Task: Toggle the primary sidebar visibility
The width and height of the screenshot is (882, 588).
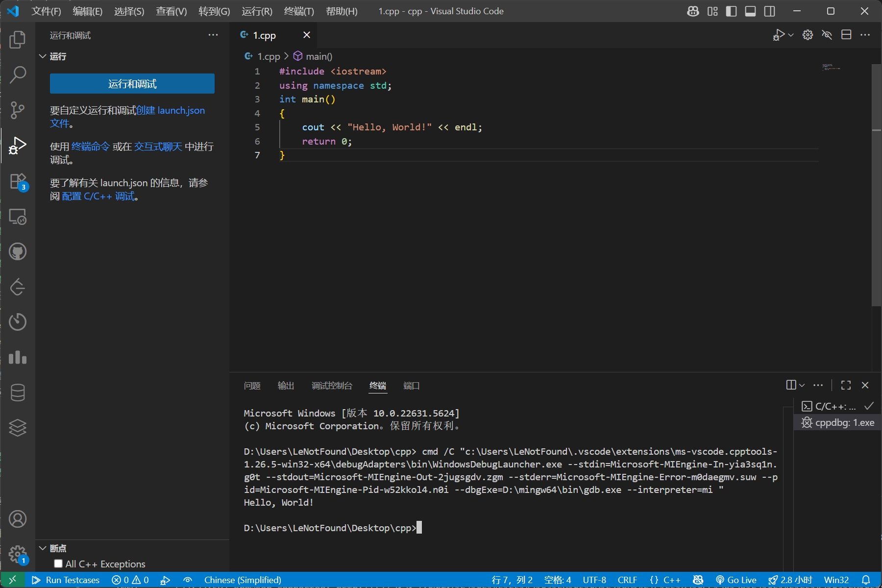Action: [731, 11]
